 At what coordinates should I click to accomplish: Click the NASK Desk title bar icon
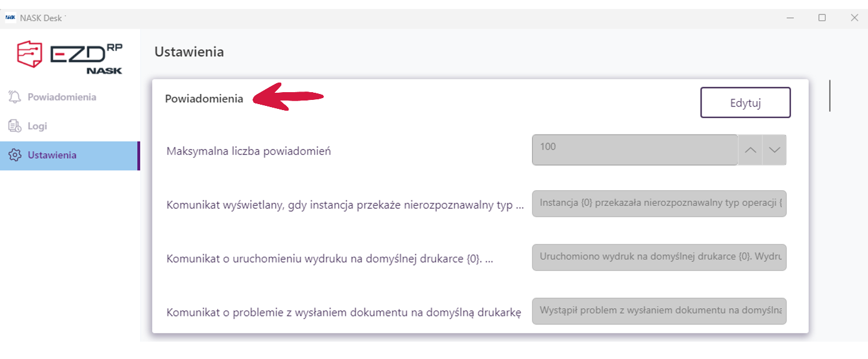[x=10, y=17]
